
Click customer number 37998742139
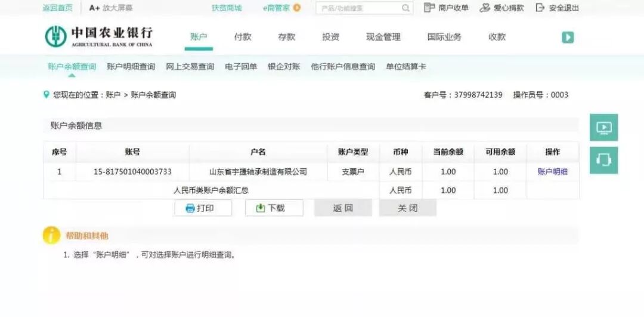(478, 95)
